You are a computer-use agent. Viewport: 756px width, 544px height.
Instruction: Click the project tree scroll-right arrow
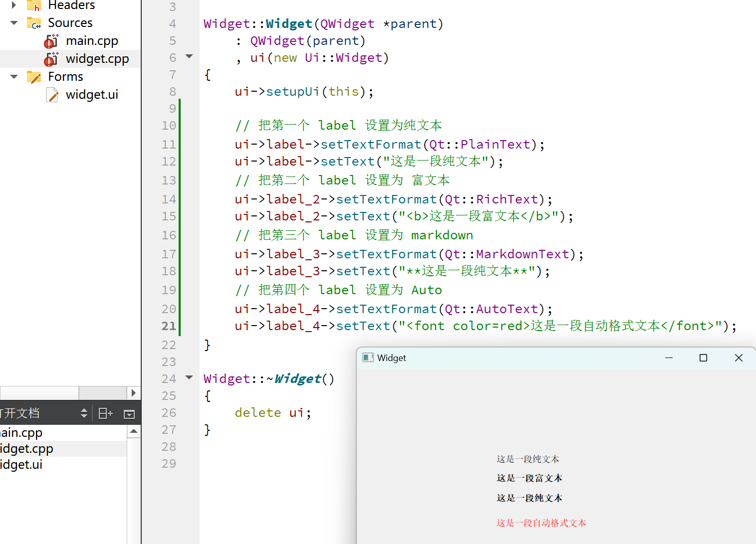click(x=133, y=393)
